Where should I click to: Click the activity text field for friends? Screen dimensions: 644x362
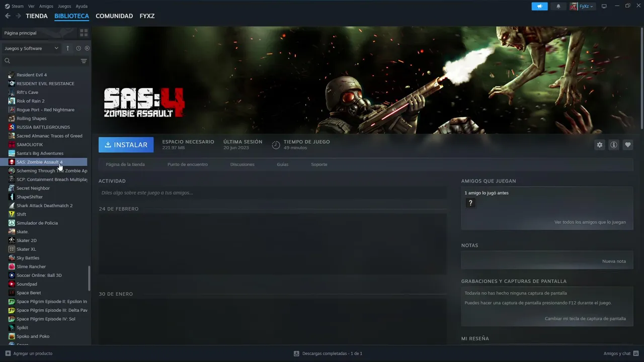[x=273, y=193]
